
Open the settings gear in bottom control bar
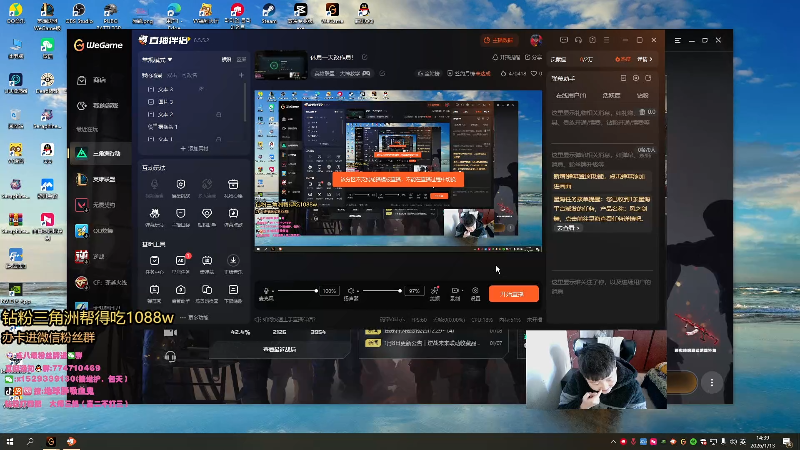(x=475, y=290)
